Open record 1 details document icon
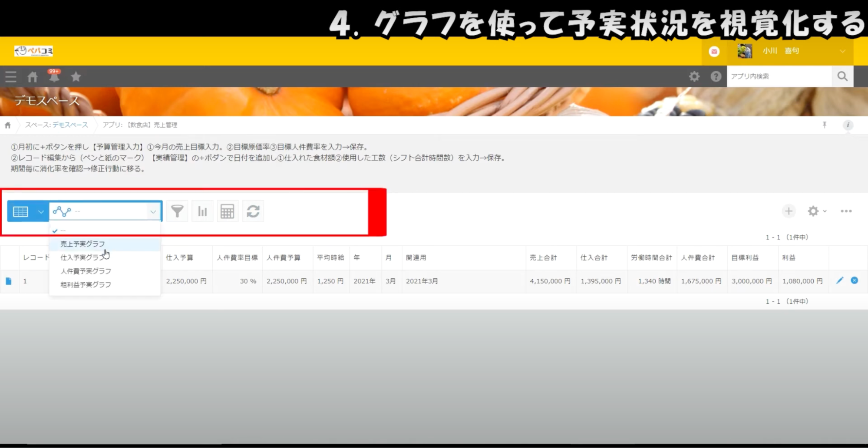This screenshot has width=868, height=448. (9, 281)
